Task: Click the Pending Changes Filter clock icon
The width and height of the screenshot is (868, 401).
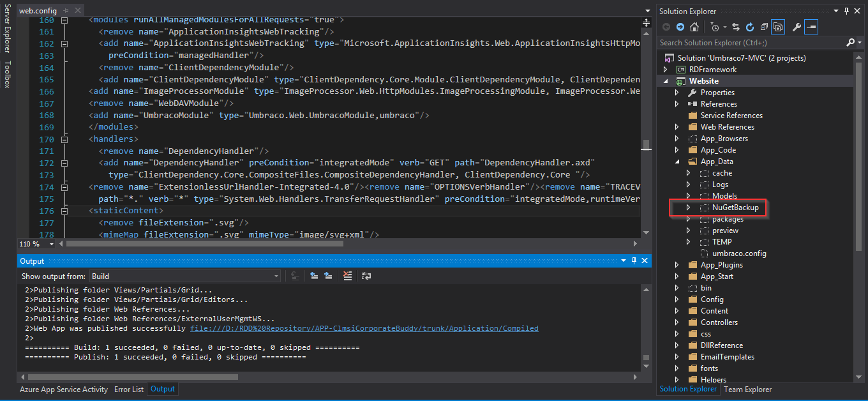Action: click(x=715, y=27)
